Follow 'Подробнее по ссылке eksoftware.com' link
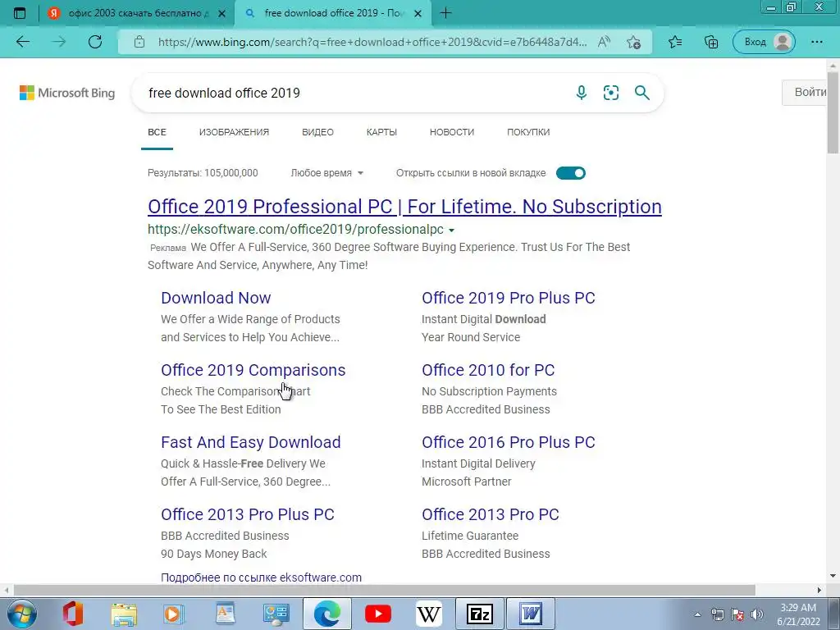The width and height of the screenshot is (840, 630). pos(261,577)
